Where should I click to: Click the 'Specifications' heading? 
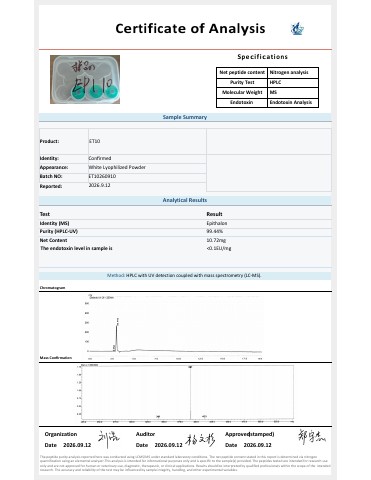click(262, 57)
